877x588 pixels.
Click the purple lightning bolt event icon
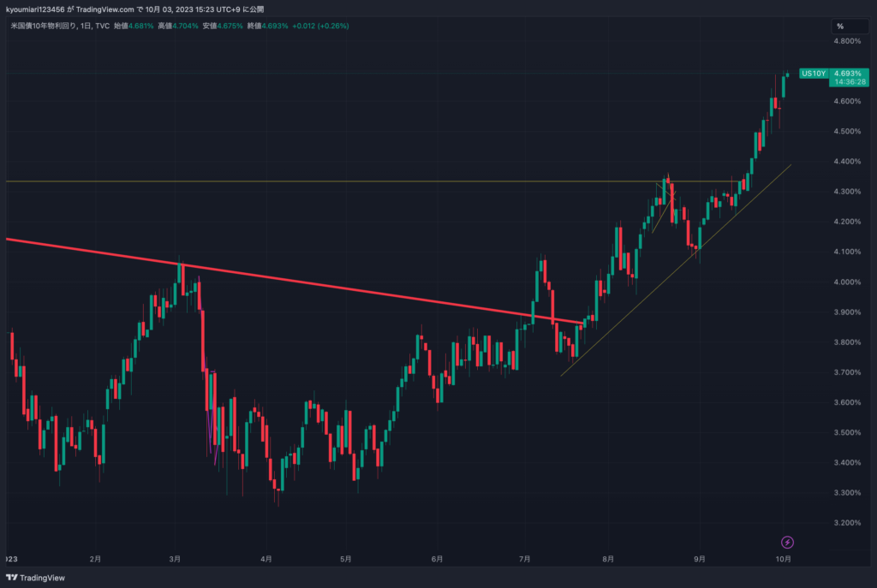(787, 542)
